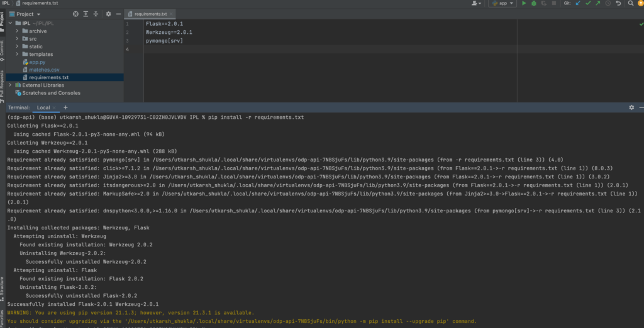The width and height of the screenshot is (644, 328).
Task: Start debugging with the green bug icon
Action: coord(534,4)
